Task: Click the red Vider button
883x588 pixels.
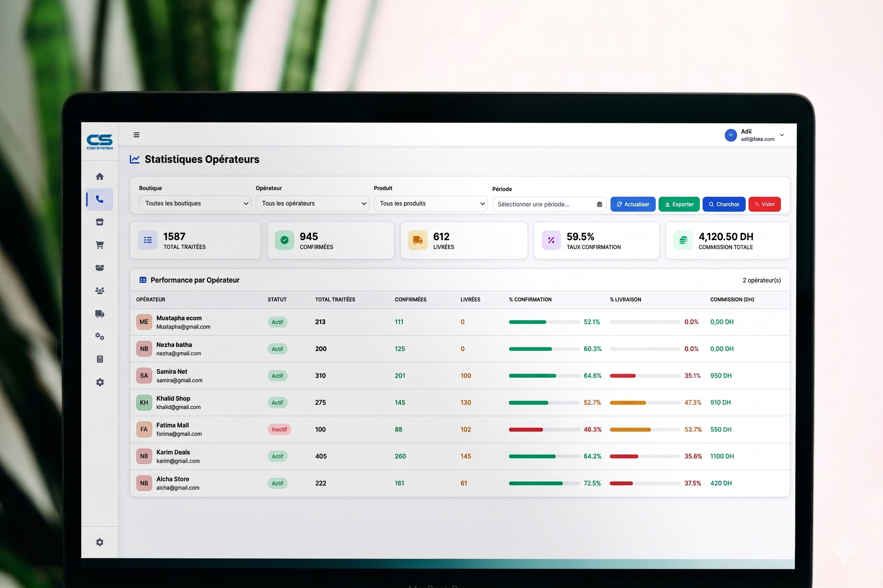Action: [765, 204]
